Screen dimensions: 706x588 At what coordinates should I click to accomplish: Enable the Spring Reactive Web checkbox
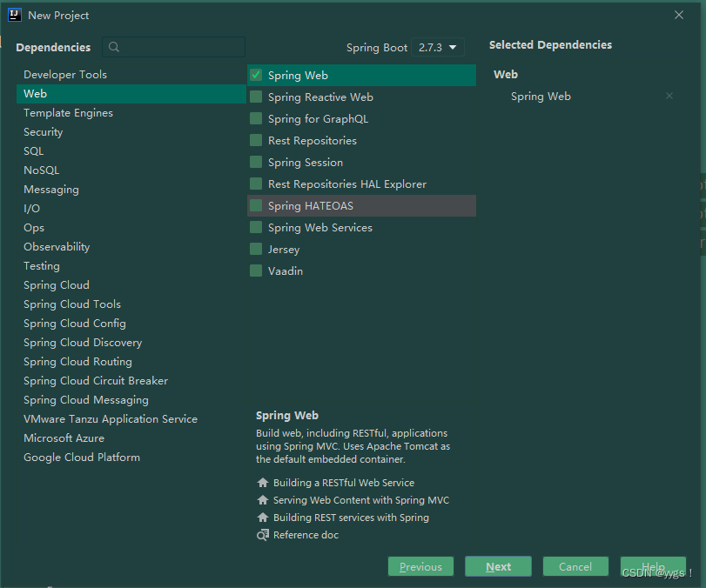[x=256, y=97]
